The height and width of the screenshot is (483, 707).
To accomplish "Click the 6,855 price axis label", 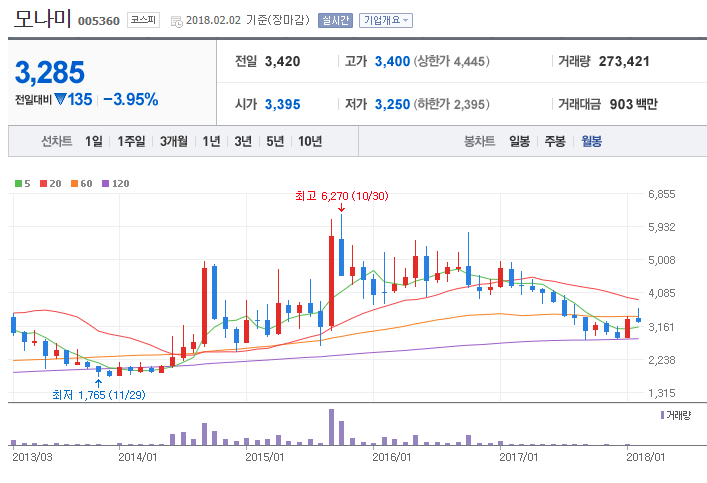I will (x=661, y=194).
